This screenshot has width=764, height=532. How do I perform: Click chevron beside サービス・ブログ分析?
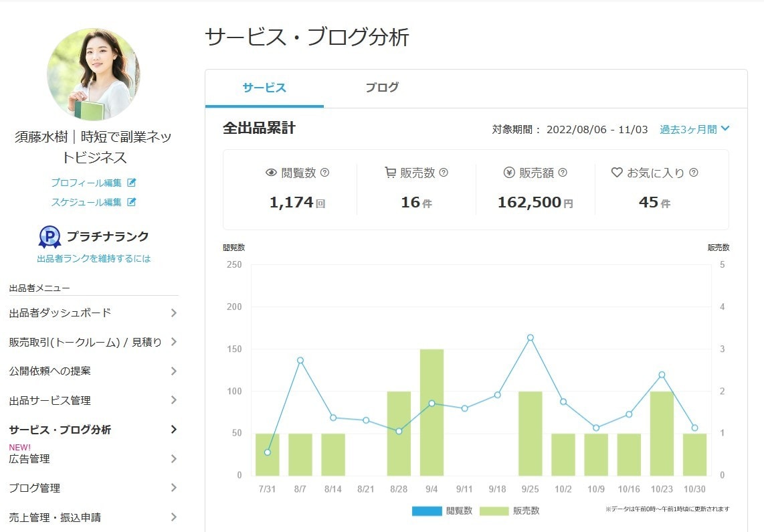pyautogui.click(x=173, y=430)
